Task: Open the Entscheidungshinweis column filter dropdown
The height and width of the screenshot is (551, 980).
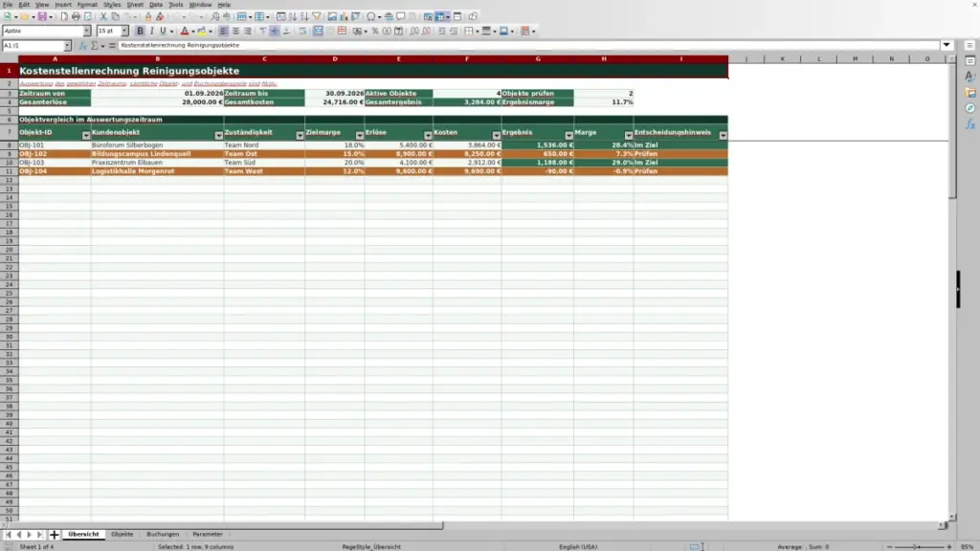Action: [x=724, y=136]
